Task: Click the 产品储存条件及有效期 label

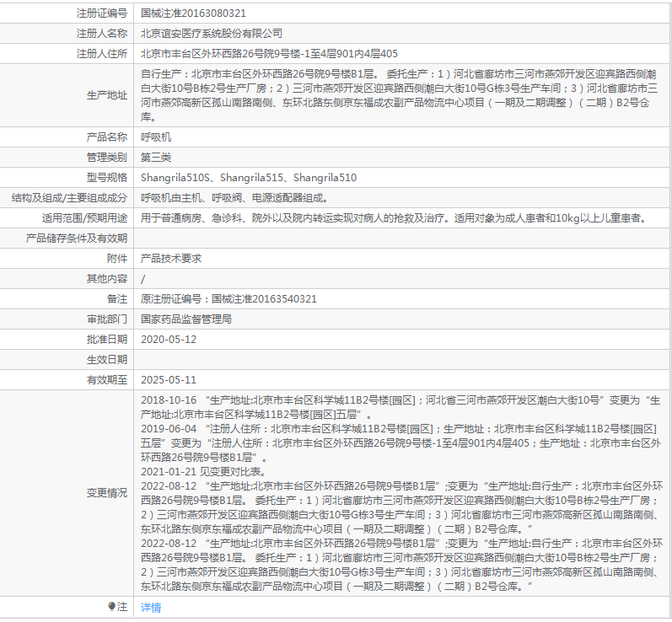Action: click(76, 239)
